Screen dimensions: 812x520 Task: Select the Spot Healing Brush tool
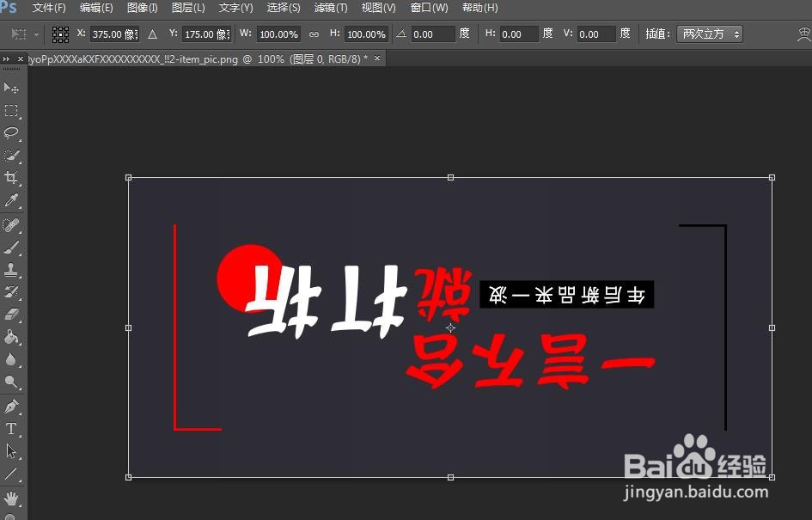click(11, 223)
